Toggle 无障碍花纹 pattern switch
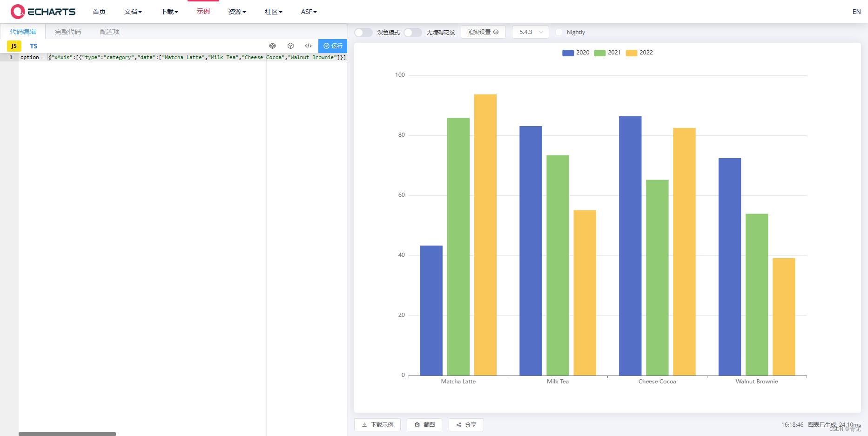The height and width of the screenshot is (436, 868). coord(413,32)
